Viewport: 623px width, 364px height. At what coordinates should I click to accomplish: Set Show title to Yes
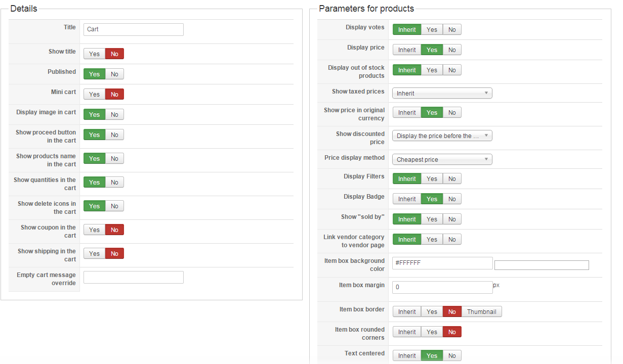click(95, 54)
